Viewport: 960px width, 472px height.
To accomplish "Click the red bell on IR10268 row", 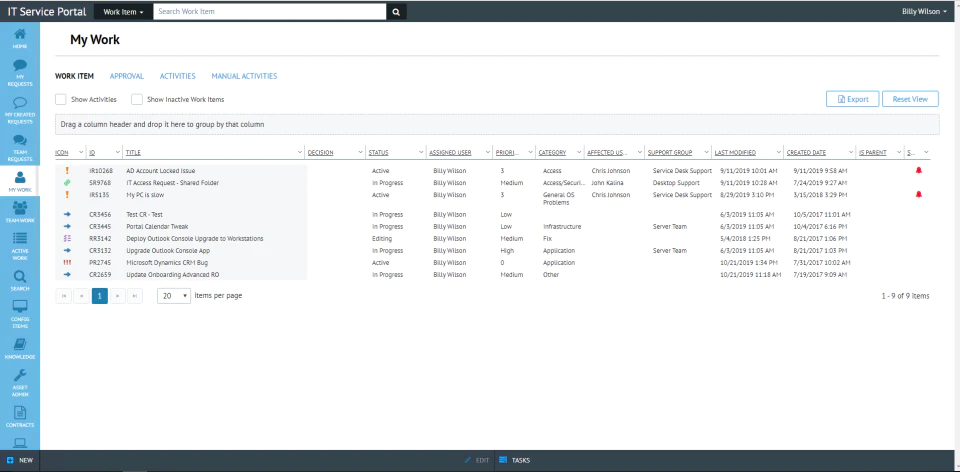I will pyautogui.click(x=918, y=171).
